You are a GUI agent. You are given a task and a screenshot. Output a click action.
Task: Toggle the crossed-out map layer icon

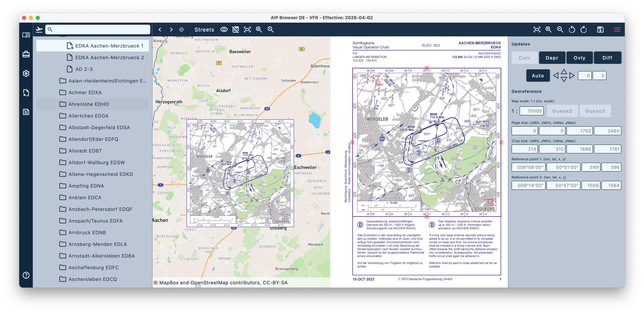[236, 30]
